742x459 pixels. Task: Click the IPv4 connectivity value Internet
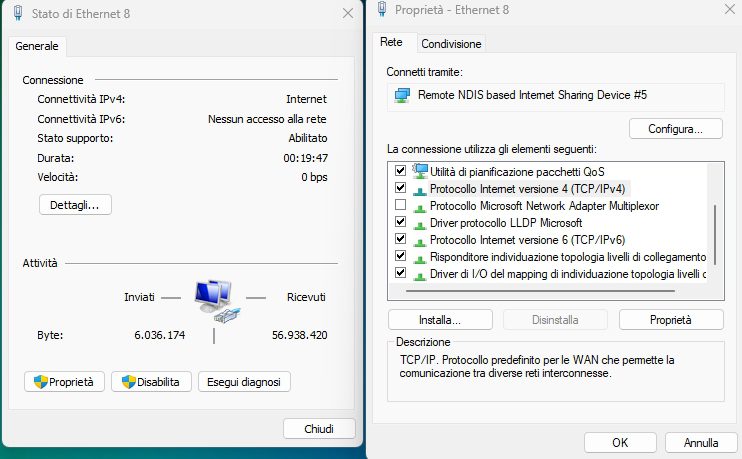click(306, 99)
